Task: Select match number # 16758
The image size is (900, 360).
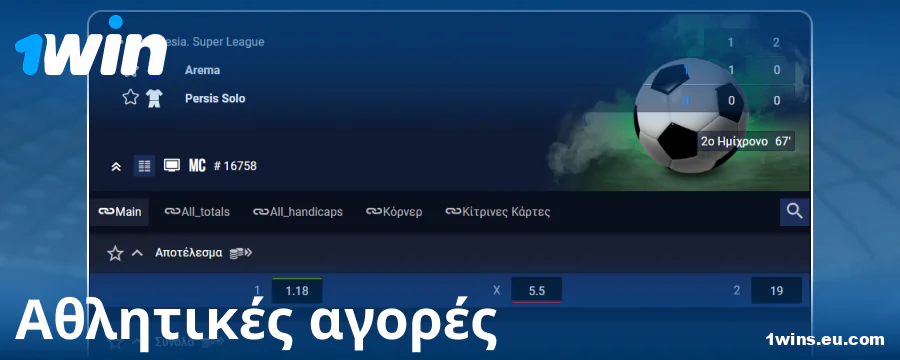Action: [x=235, y=166]
